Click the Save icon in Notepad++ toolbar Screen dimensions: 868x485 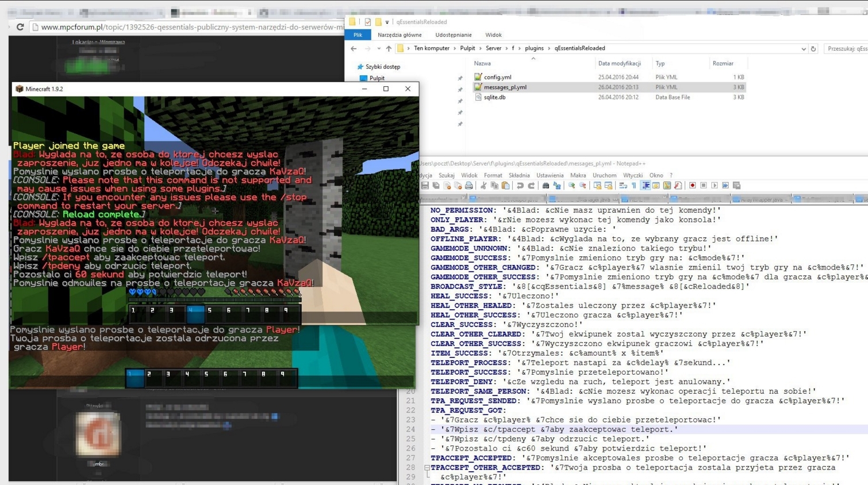[425, 186]
